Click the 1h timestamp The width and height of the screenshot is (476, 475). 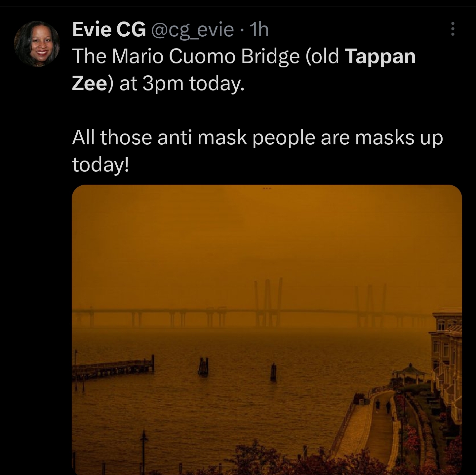point(260,30)
